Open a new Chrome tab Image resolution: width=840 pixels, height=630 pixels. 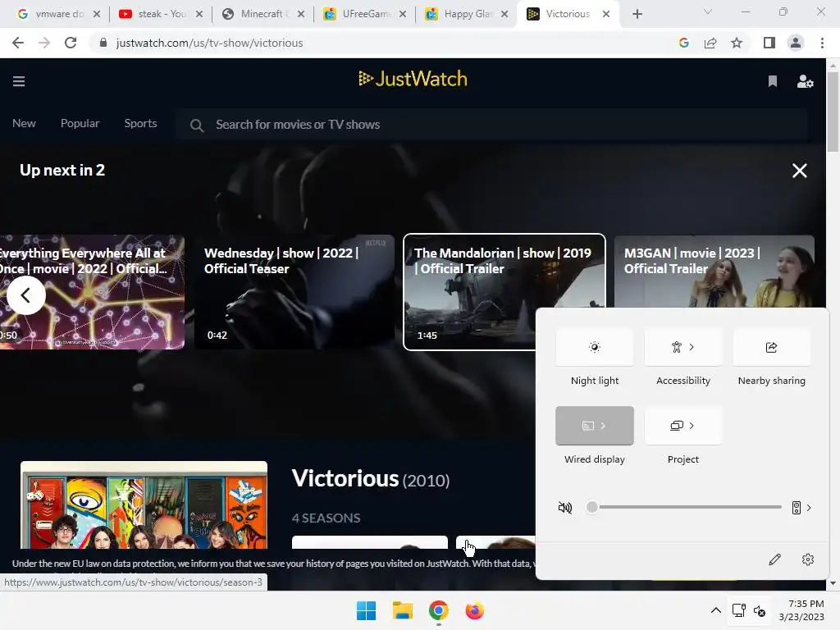coord(637,14)
